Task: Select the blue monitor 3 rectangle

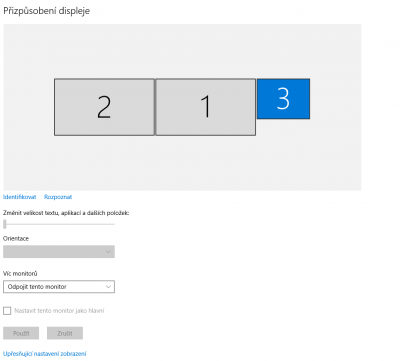Action: click(x=283, y=99)
